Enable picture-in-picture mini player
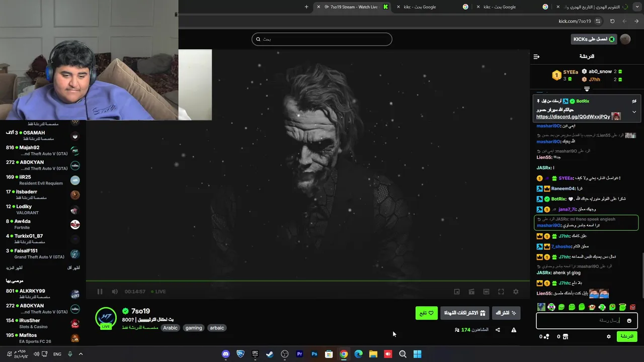Viewport: 644px width, 362px height. point(457,292)
